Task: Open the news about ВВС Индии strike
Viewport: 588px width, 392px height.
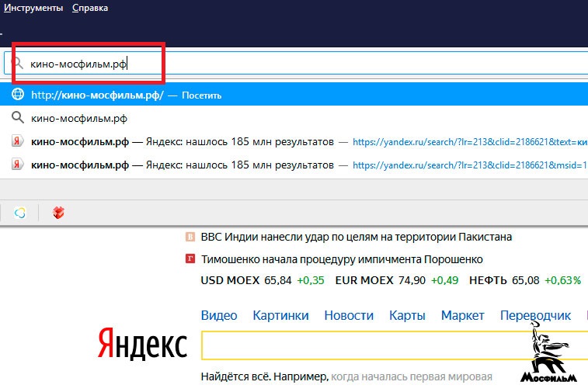Action: pyautogui.click(x=357, y=237)
